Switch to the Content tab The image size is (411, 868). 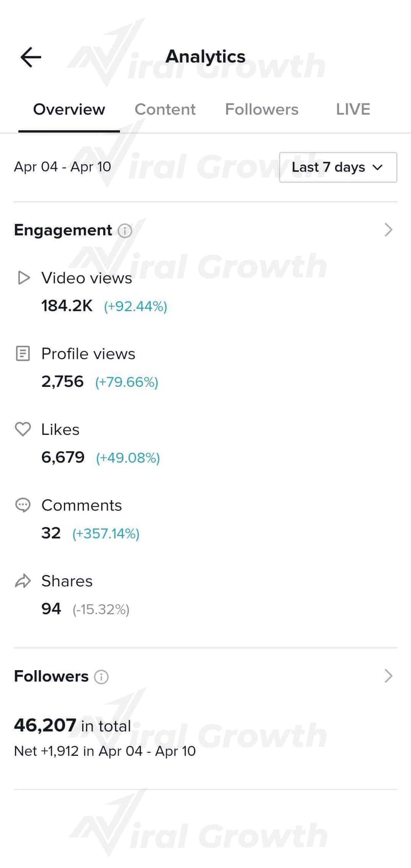click(x=165, y=109)
